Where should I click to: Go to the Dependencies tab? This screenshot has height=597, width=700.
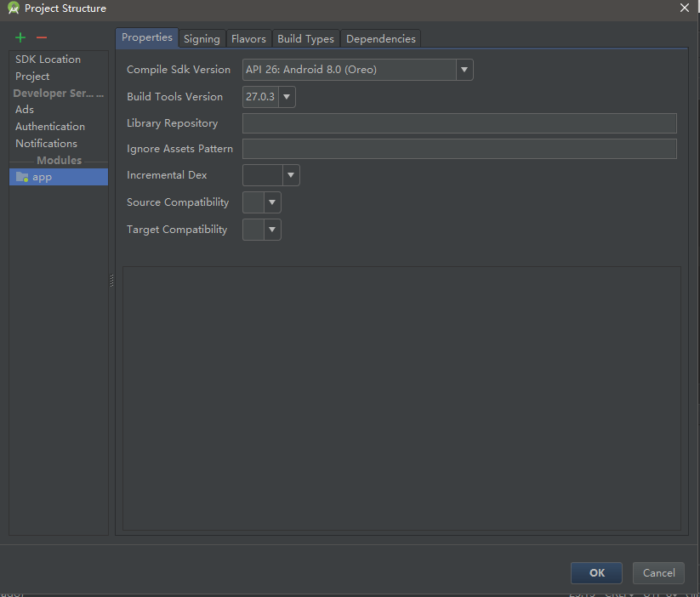(x=381, y=39)
